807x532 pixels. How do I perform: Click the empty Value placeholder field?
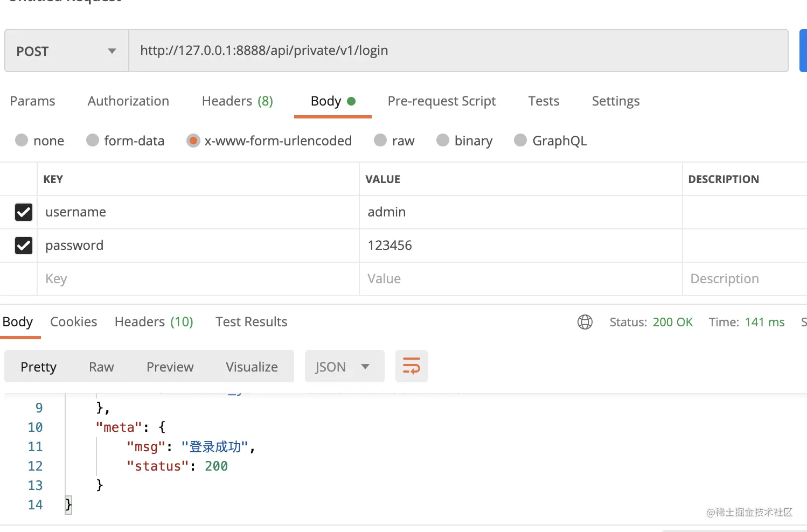pyautogui.click(x=521, y=279)
